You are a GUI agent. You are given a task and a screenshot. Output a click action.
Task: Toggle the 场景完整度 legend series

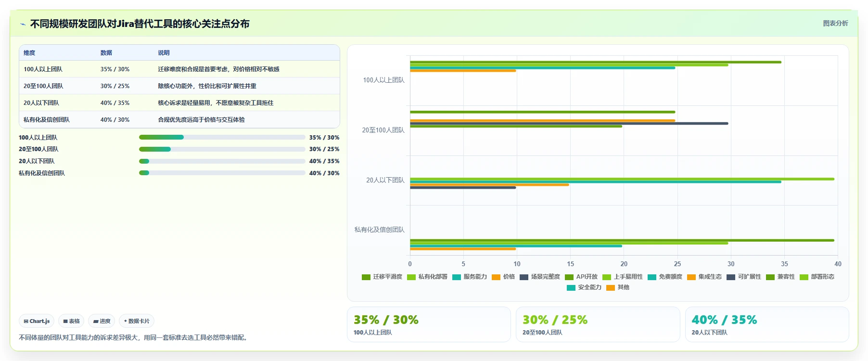(540, 277)
